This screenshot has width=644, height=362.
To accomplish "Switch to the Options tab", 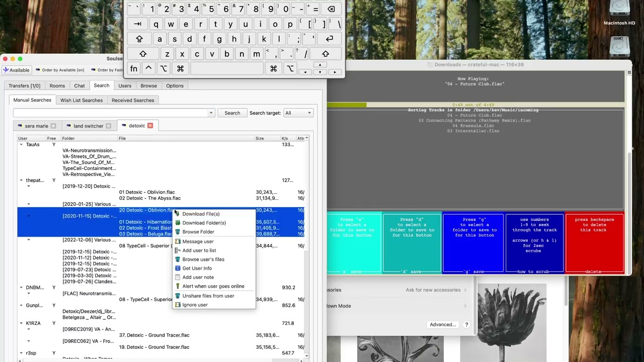I will pos(175,86).
